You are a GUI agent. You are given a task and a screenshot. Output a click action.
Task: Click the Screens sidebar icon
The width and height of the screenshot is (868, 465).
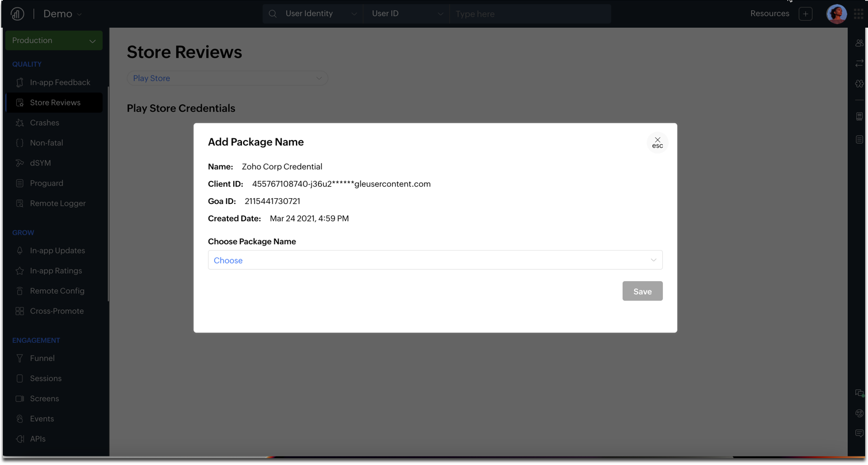pyautogui.click(x=20, y=399)
